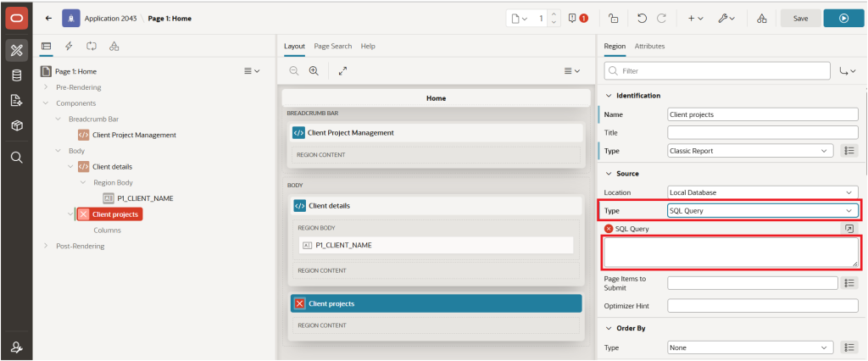
Task: Show the page error messages badge
Action: (x=578, y=19)
